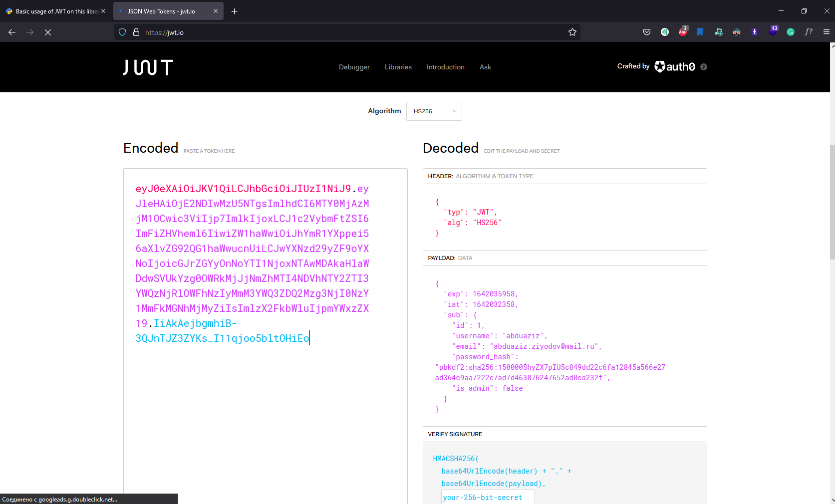Open the Debugger nav item
835x504 pixels.
(354, 67)
